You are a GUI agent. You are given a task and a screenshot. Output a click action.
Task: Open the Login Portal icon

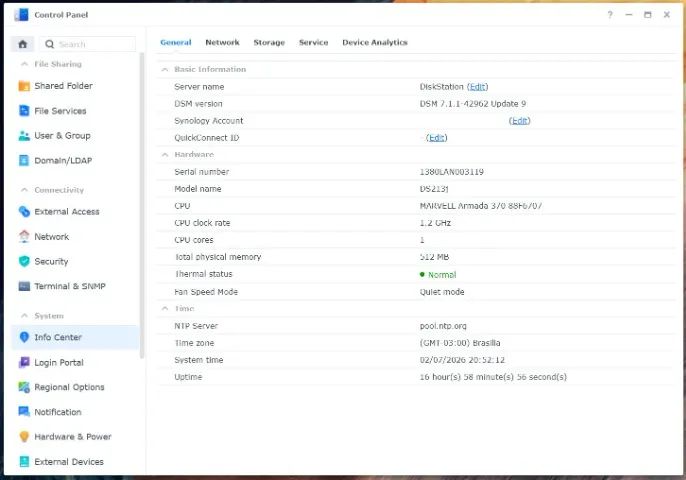click(24, 362)
